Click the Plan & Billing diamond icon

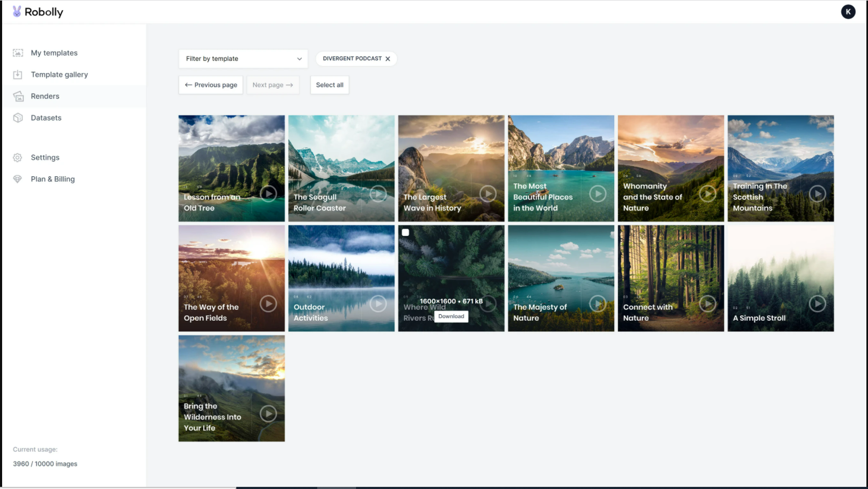tap(18, 179)
